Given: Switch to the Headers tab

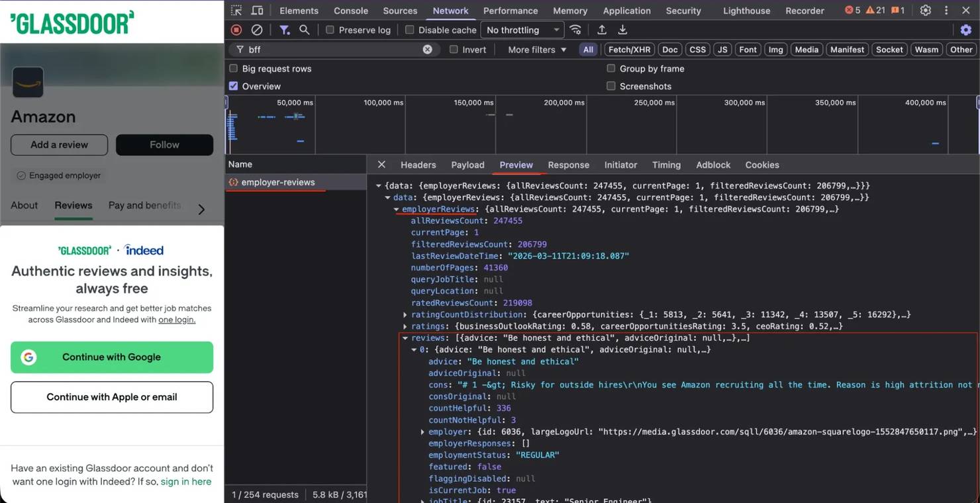Looking at the screenshot, I should [x=418, y=165].
